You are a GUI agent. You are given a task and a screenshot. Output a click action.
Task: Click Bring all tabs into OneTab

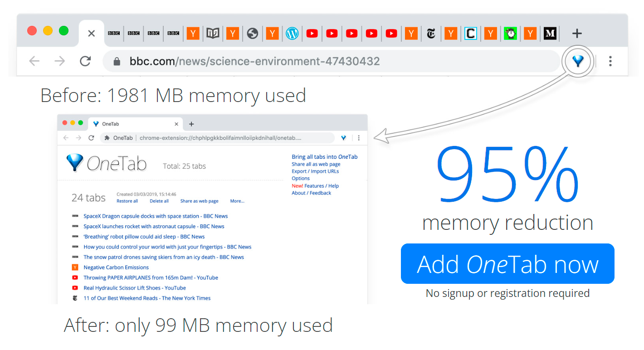click(x=324, y=157)
